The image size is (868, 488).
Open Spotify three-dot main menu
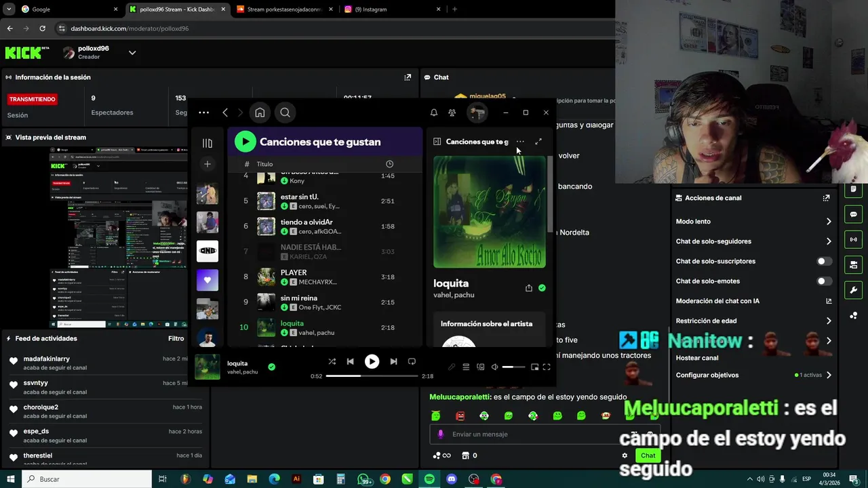203,113
